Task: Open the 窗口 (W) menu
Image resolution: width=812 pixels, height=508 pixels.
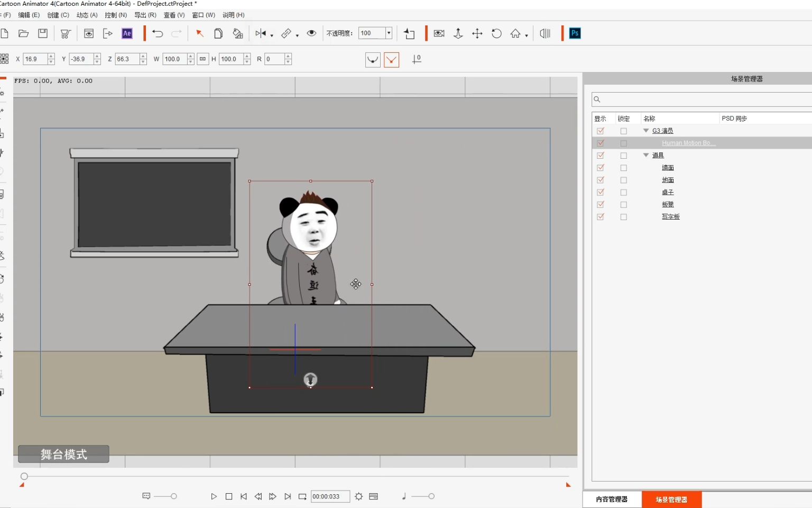Action: tap(204, 15)
